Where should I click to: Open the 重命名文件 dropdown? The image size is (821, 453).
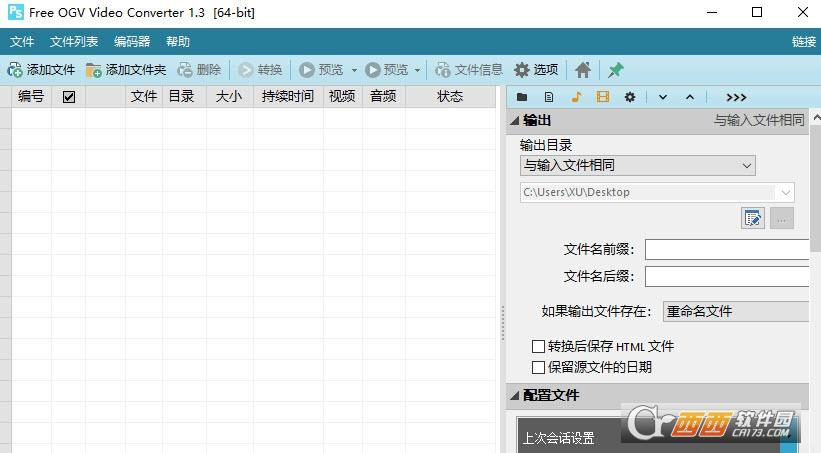pyautogui.click(x=736, y=311)
